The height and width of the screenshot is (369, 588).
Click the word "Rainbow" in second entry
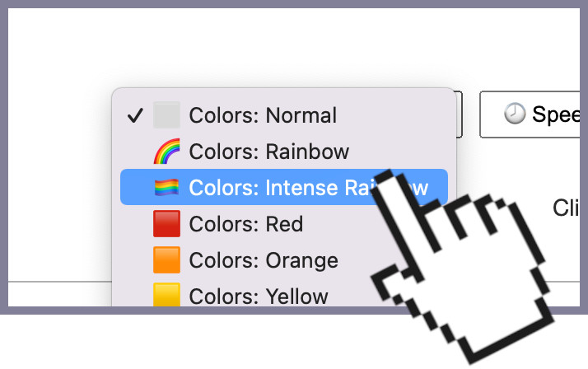307,152
